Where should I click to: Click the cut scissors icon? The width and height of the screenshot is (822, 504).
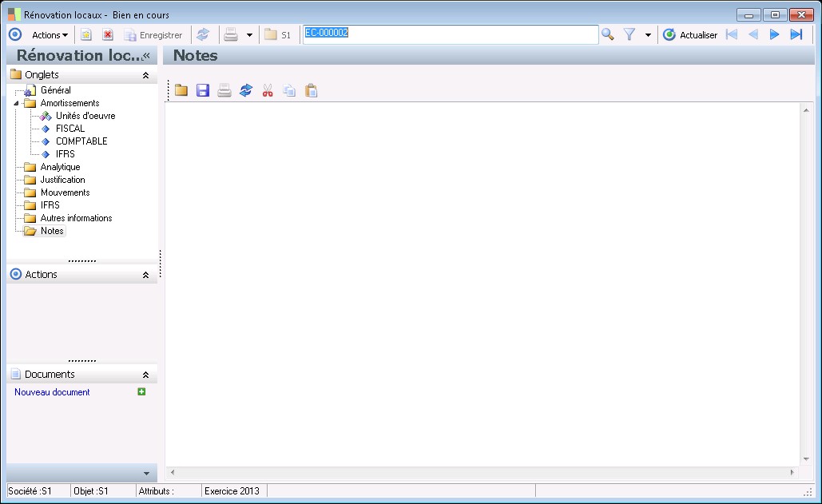(268, 90)
